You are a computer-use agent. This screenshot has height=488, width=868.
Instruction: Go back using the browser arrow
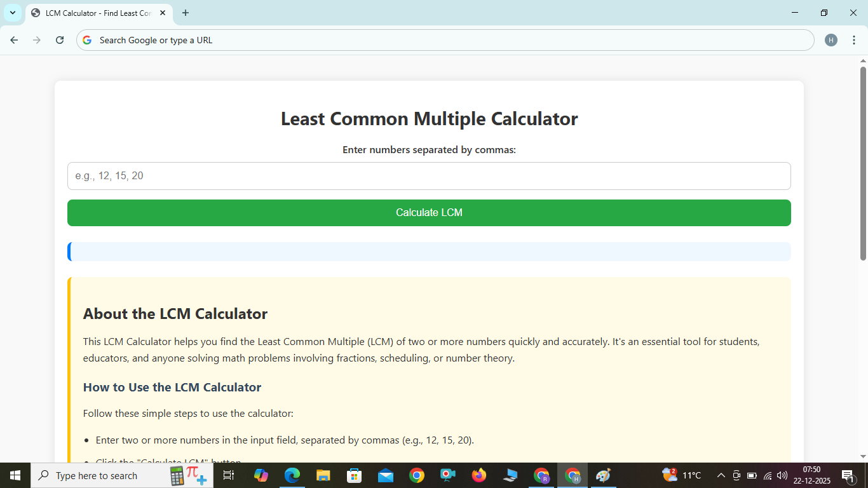pos(13,39)
